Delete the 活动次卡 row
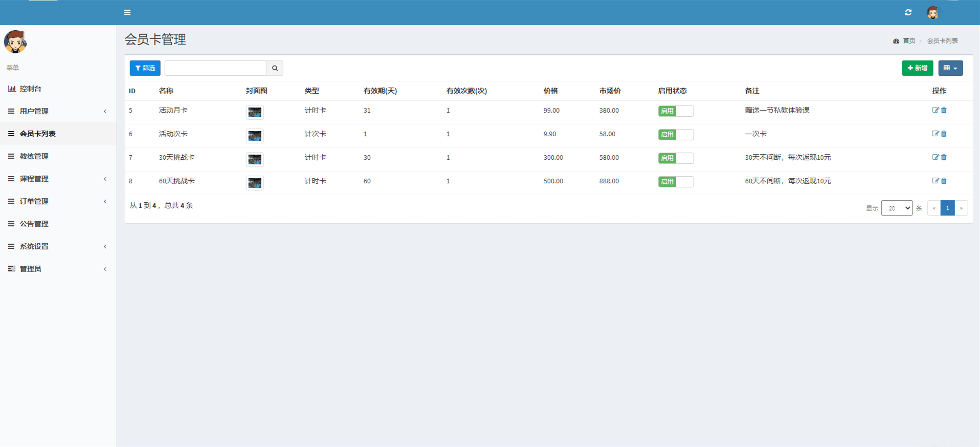This screenshot has height=447, width=980. (944, 134)
